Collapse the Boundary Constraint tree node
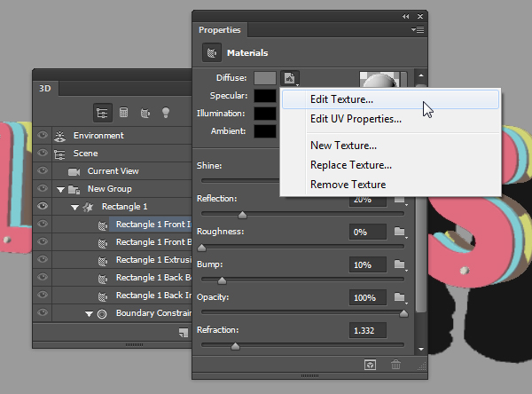The height and width of the screenshot is (394, 532). click(x=89, y=314)
